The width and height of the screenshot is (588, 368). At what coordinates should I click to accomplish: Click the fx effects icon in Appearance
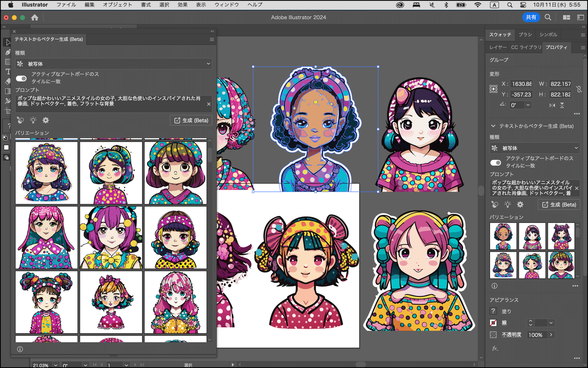[x=494, y=348]
